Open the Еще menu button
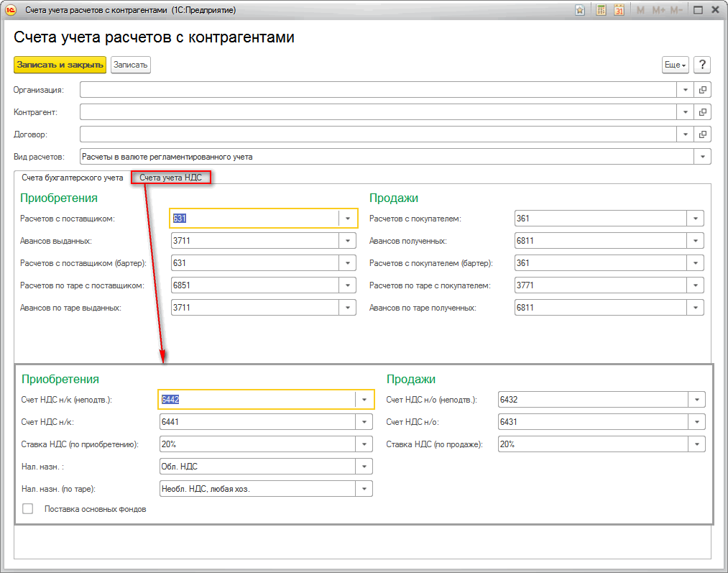 [675, 65]
